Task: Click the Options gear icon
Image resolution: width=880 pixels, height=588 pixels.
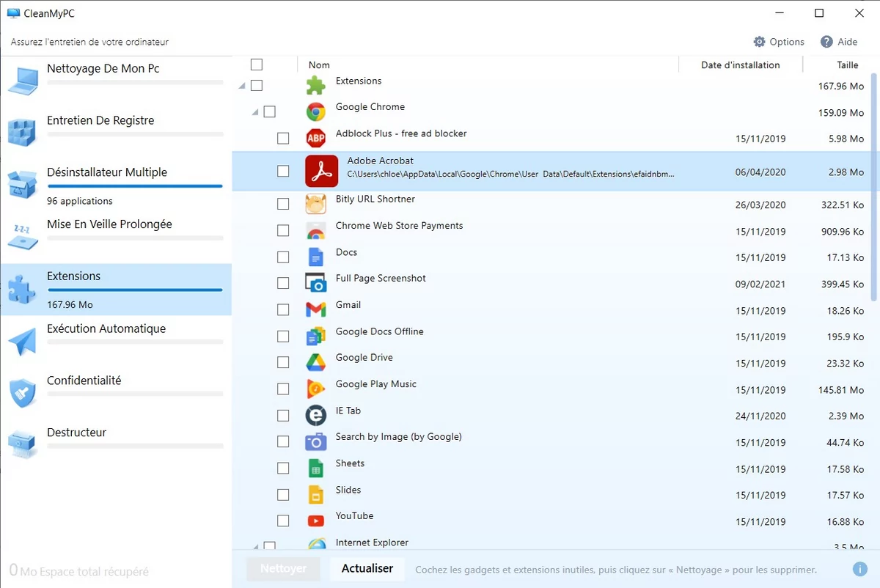Action: [759, 42]
